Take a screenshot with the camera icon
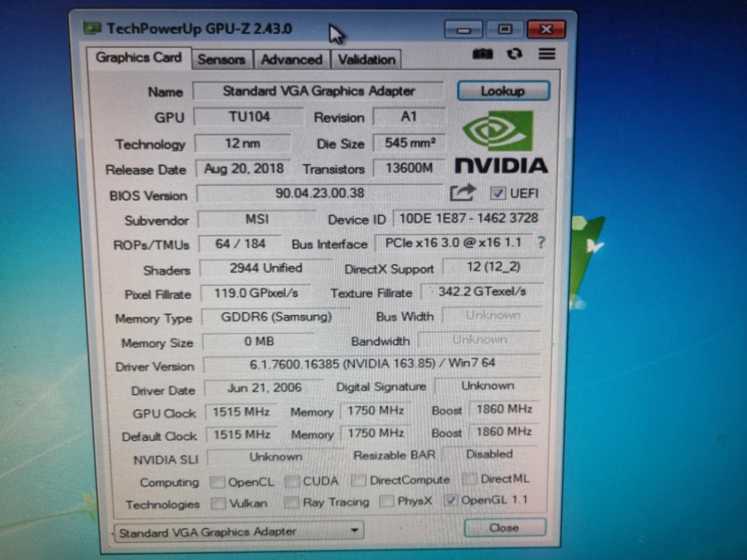The width and height of the screenshot is (747, 560). 483,54
